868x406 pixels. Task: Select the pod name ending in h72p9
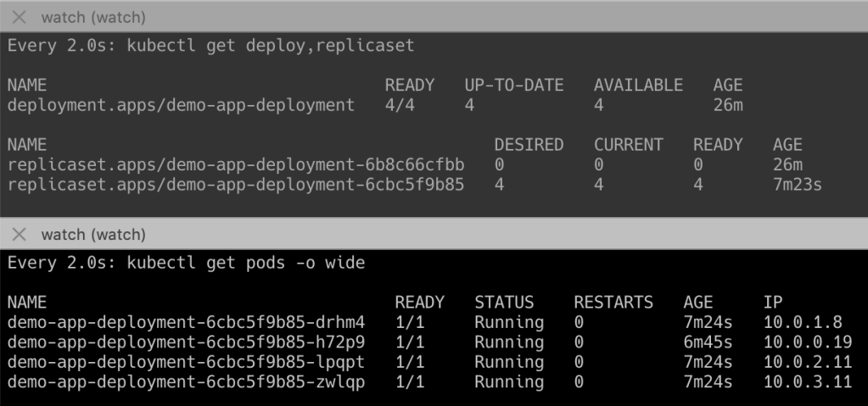[x=186, y=342]
